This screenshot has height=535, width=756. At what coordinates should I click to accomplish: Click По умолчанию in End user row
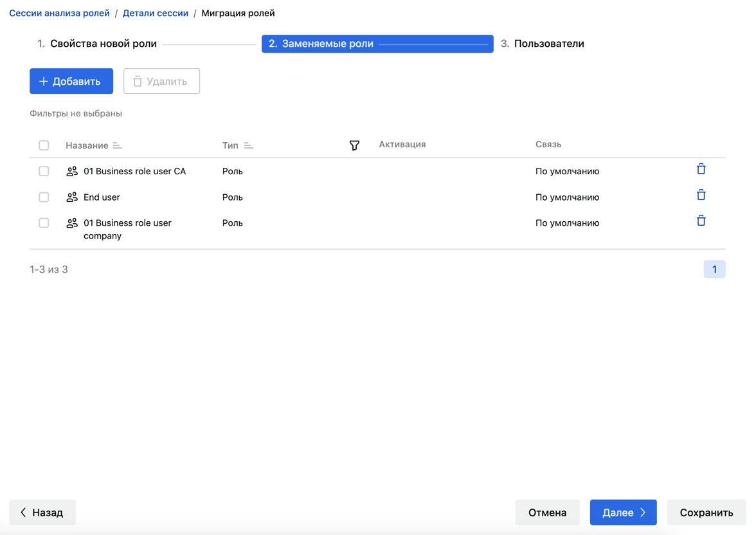tap(568, 197)
